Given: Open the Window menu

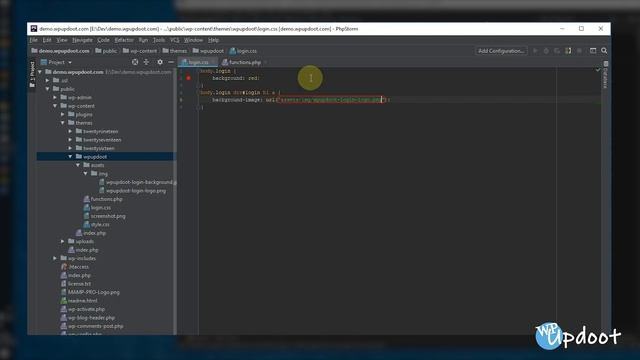Looking at the screenshot, I should (x=193, y=40).
